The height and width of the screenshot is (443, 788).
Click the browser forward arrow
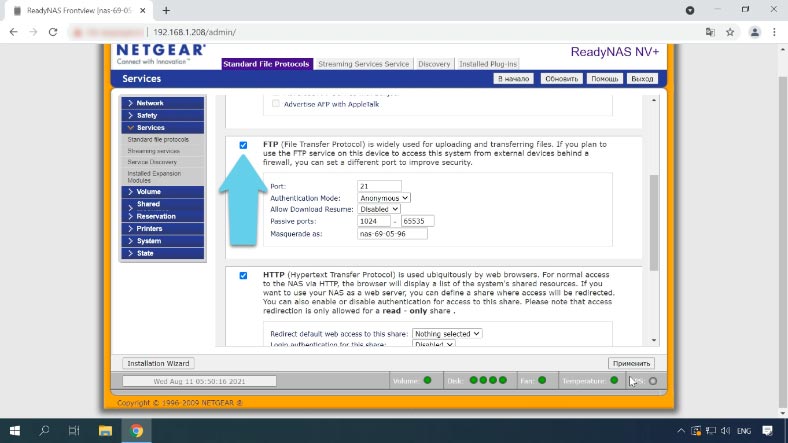[33, 32]
